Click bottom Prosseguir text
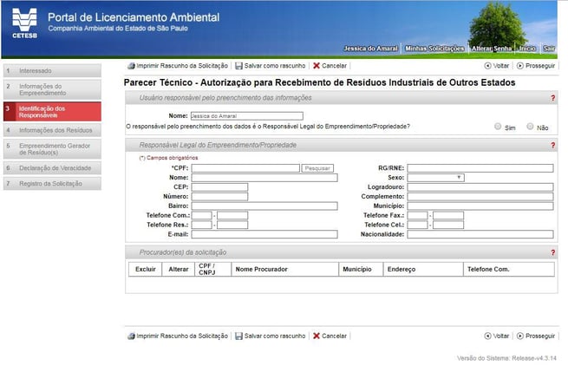This screenshot has height=392, width=568. (540, 336)
